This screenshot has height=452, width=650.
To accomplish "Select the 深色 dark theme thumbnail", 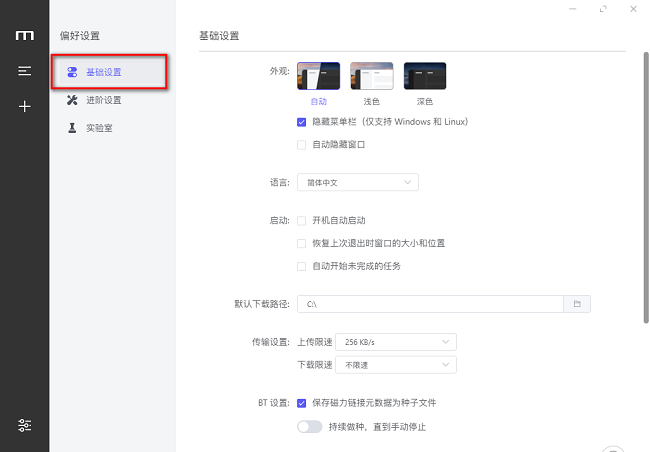I will coord(424,77).
